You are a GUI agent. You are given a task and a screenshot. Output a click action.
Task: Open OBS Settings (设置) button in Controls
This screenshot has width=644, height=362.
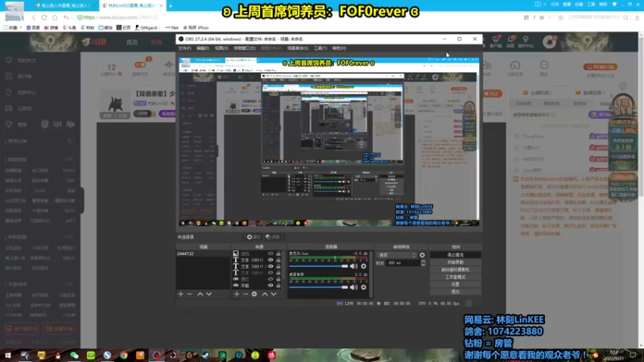coord(456,285)
